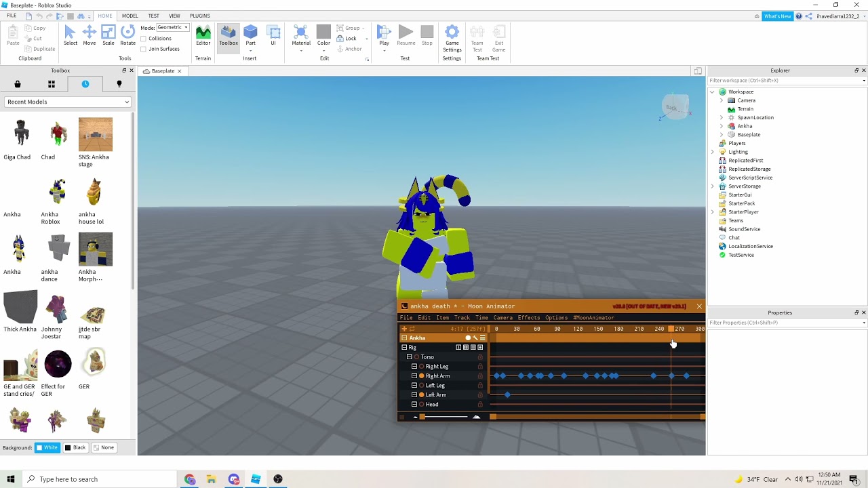Open the Material picker
Screen dimensions: 868x488
301,37
